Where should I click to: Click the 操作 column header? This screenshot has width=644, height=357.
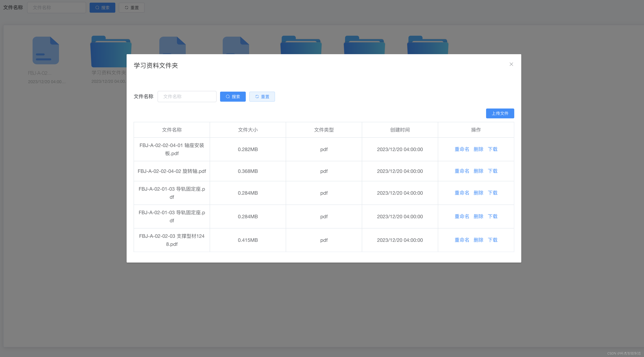[x=476, y=130]
